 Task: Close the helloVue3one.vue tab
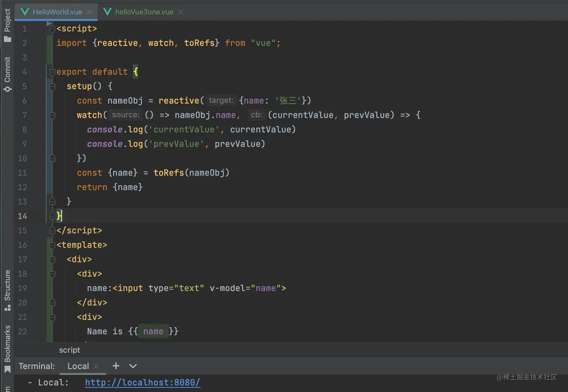point(181,12)
